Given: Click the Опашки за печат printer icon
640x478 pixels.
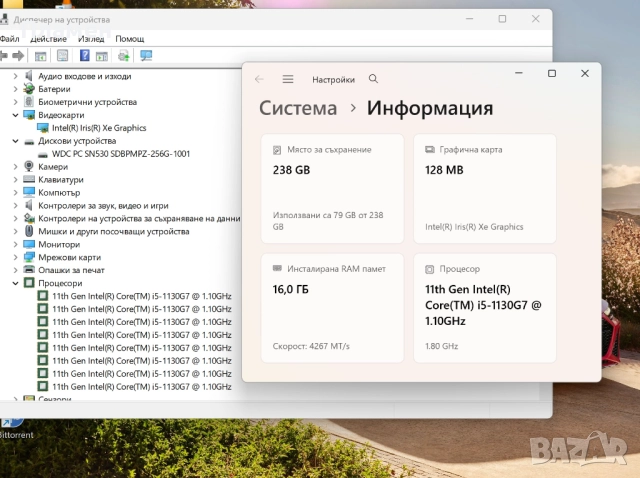Looking at the screenshot, I should click(x=29, y=269).
